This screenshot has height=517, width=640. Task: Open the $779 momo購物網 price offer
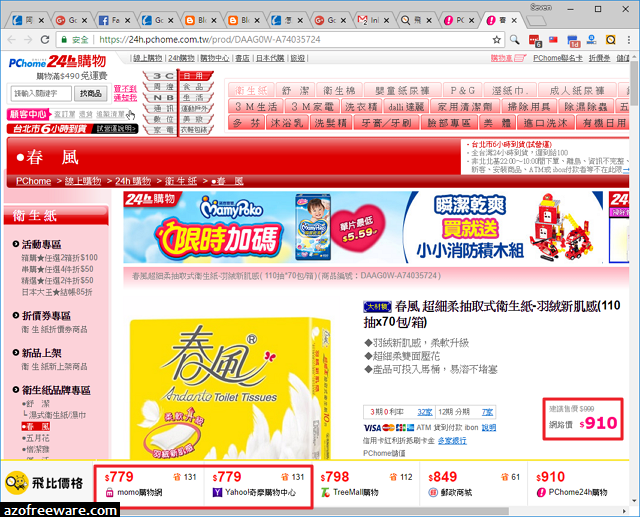pos(150,484)
